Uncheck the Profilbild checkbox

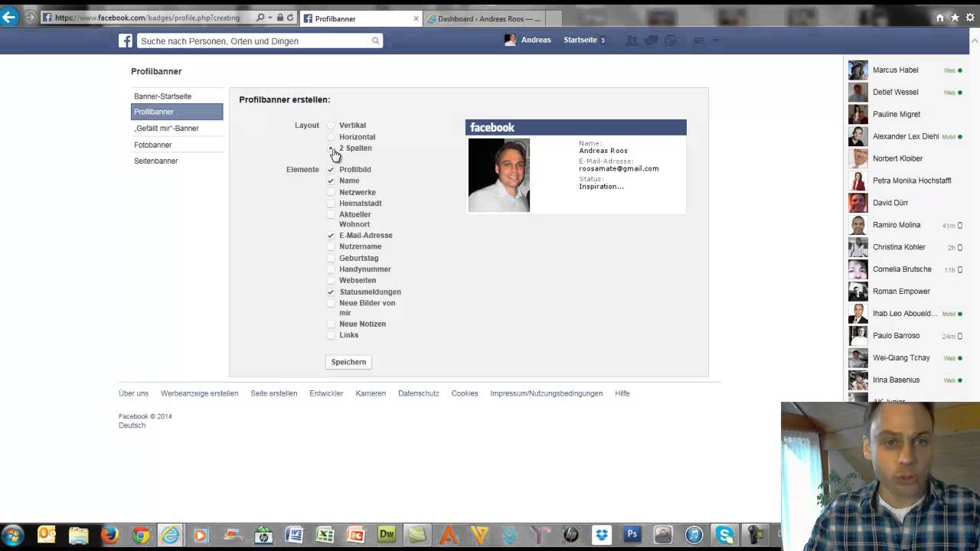point(331,170)
